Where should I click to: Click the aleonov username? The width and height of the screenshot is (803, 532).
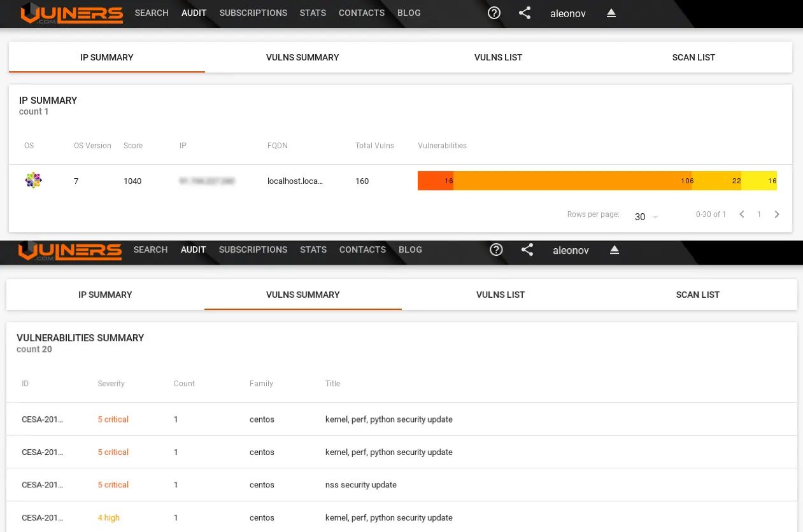(567, 13)
